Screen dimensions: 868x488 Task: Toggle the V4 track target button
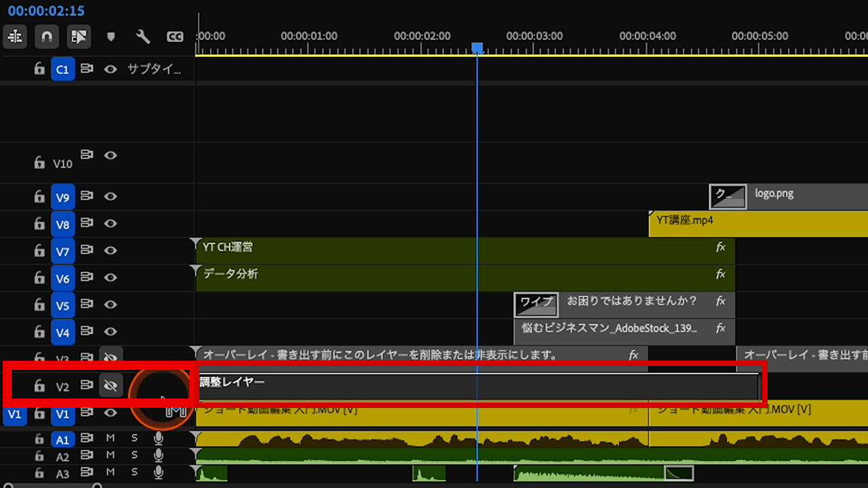click(62, 333)
